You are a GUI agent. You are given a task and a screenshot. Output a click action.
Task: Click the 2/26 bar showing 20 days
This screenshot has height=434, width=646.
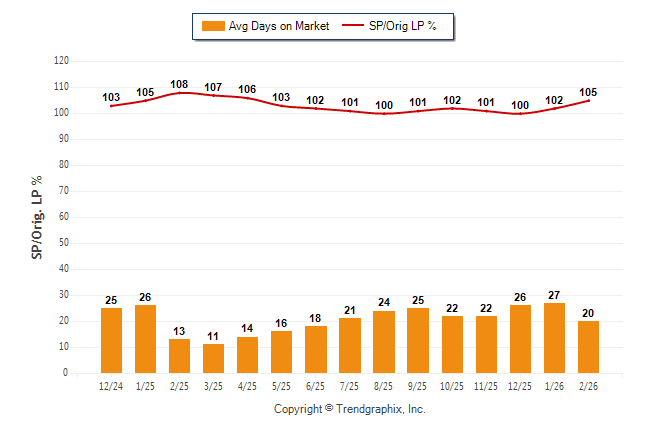click(x=588, y=347)
